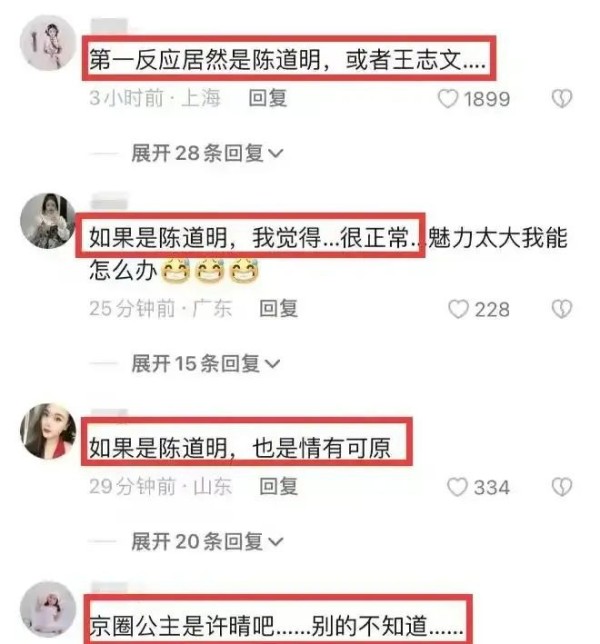Open third commenter's avatar with red clothing
The image size is (600, 644).
tap(48, 431)
